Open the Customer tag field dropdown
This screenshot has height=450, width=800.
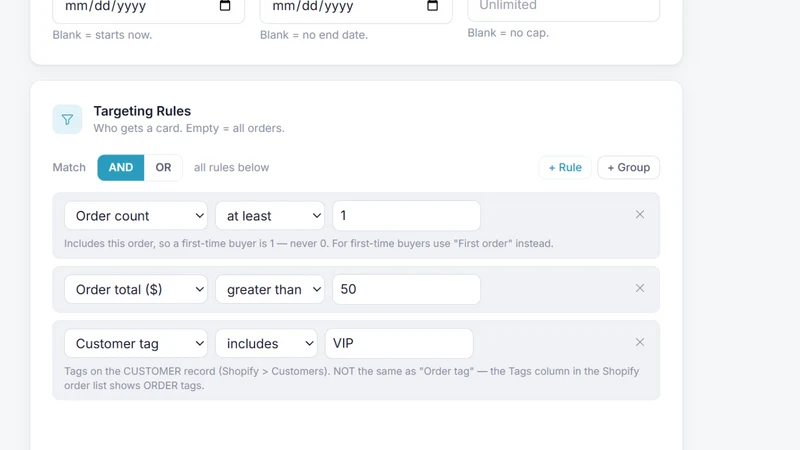(x=136, y=343)
